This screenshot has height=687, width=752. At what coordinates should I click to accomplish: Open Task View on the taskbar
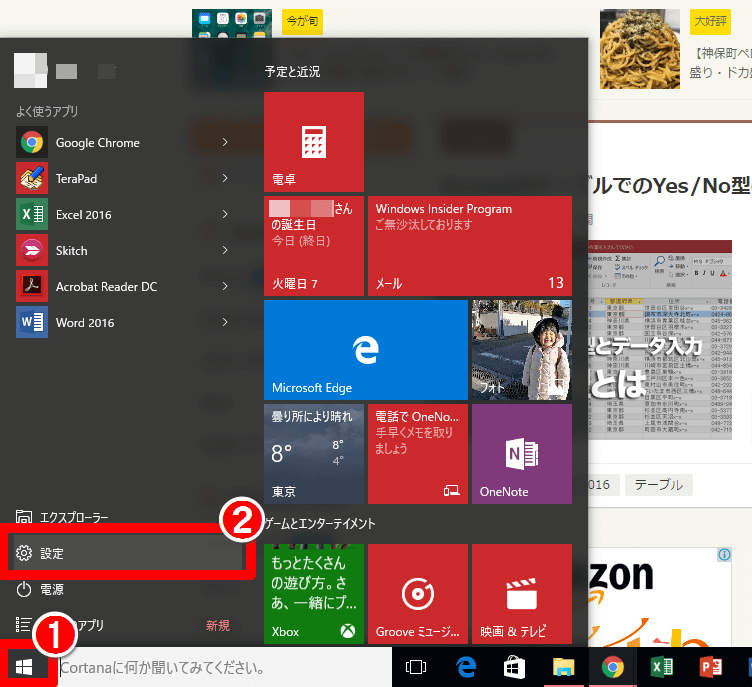[416, 667]
